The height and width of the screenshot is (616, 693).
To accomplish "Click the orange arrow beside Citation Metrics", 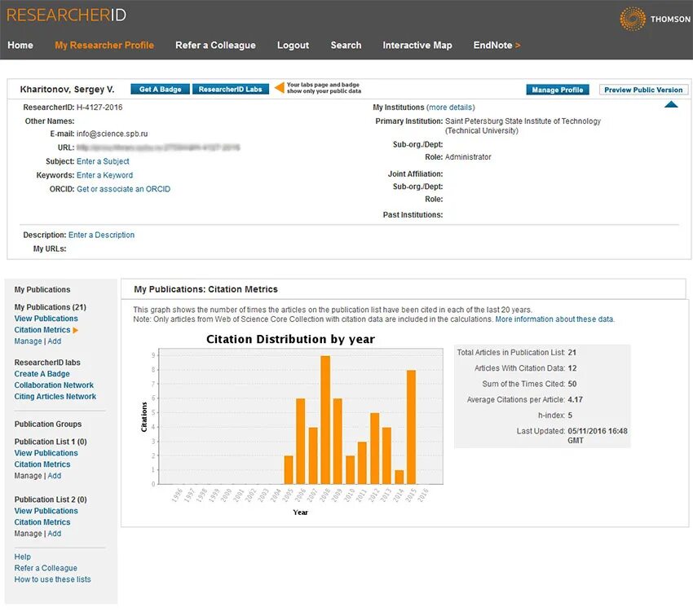I will click(77, 329).
